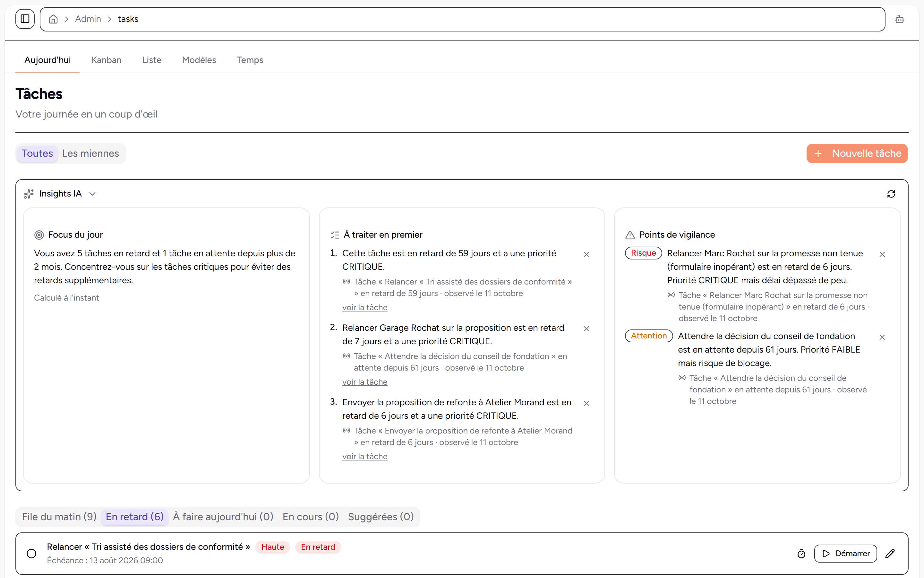This screenshot has height=578, width=924.
Task: Select the Aujourd'hui tab
Action: tap(47, 60)
